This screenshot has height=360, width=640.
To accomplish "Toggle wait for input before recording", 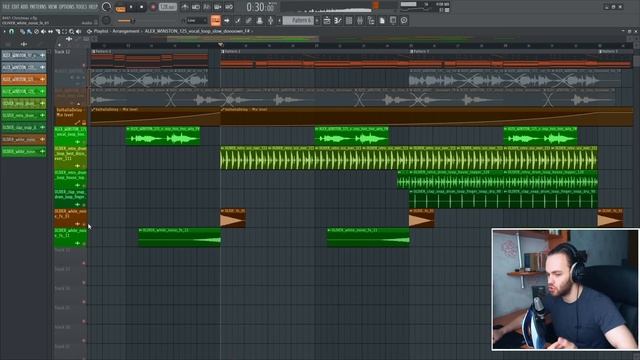I will (x=196, y=7).
